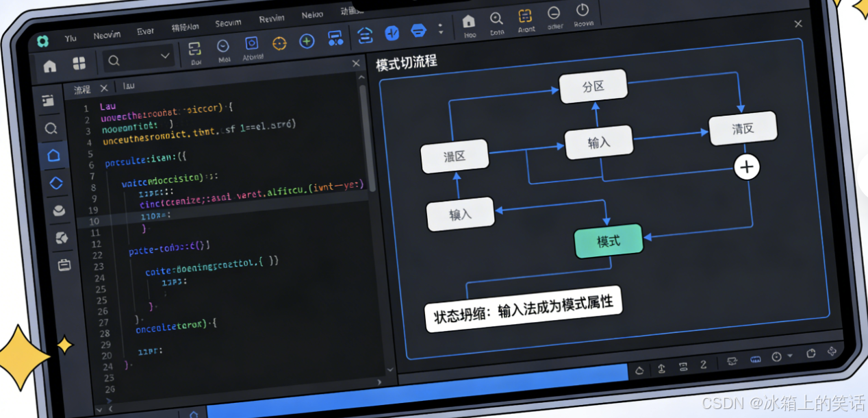Select the top-right 输入 diagram node
The image size is (868, 418).
598,143
